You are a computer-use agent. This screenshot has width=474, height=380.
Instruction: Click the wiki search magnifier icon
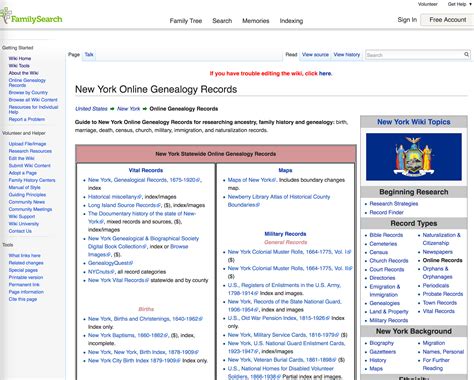(x=466, y=54)
